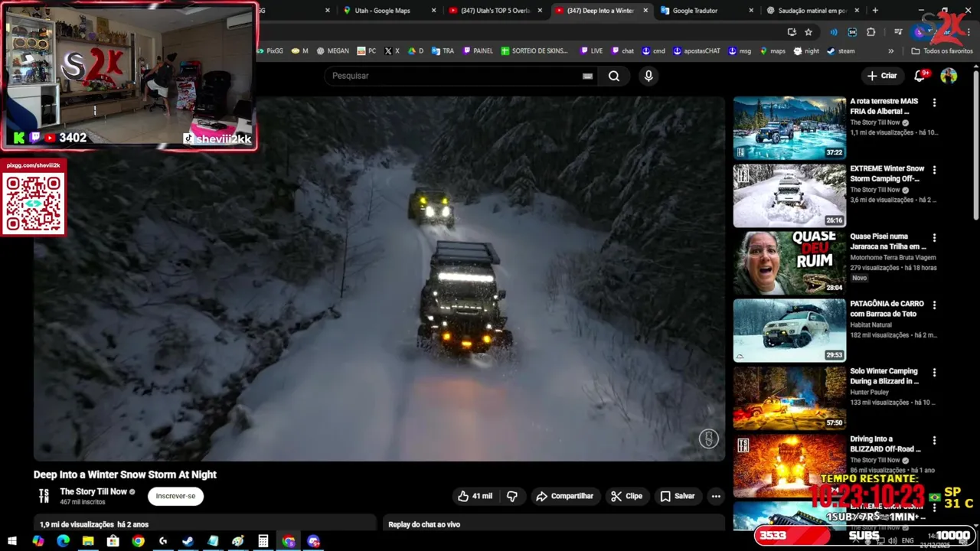Image resolution: width=980 pixels, height=551 pixels.
Task: Click the Compartilhar share button
Action: pos(565,496)
